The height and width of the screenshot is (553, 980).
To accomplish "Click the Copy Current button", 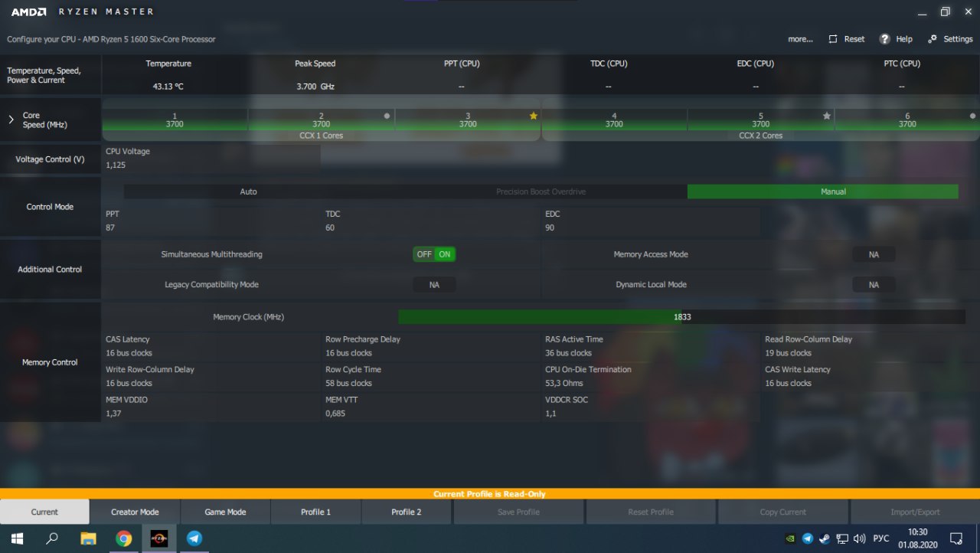I will (782, 512).
